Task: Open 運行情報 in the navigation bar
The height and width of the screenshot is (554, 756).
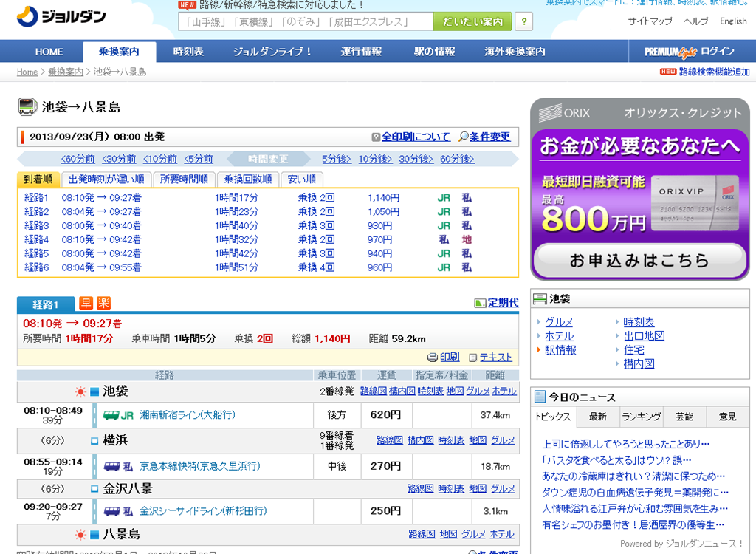Action: (361, 52)
